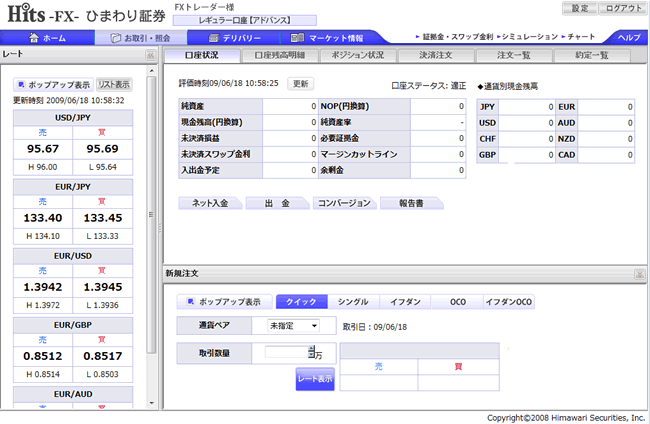Click the 口座ステータス: 適正 text
The width and height of the screenshot is (650, 424).
[429, 86]
